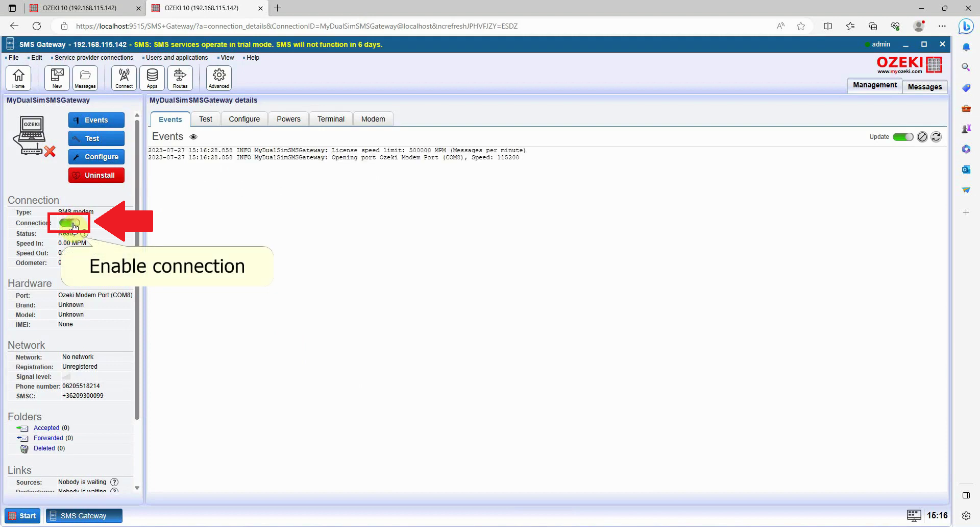Switch to the Modem tab

pos(373,119)
